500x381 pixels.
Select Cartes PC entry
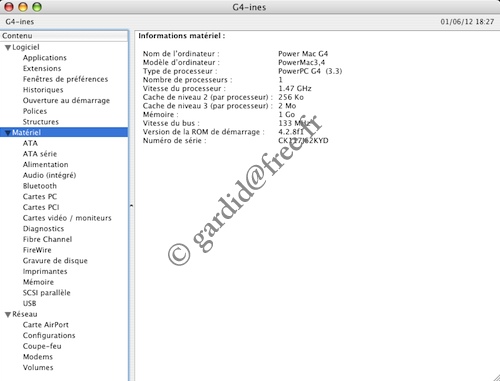[x=40, y=196]
